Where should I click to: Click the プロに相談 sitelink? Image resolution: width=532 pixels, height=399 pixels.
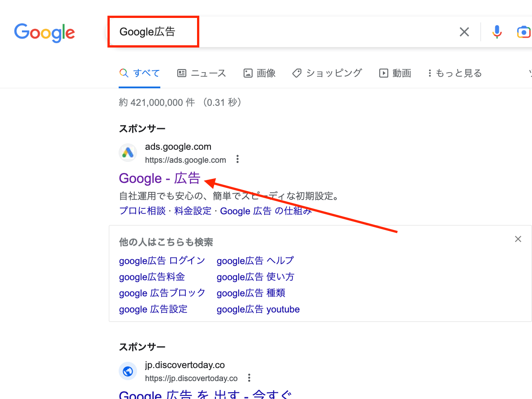(x=142, y=211)
